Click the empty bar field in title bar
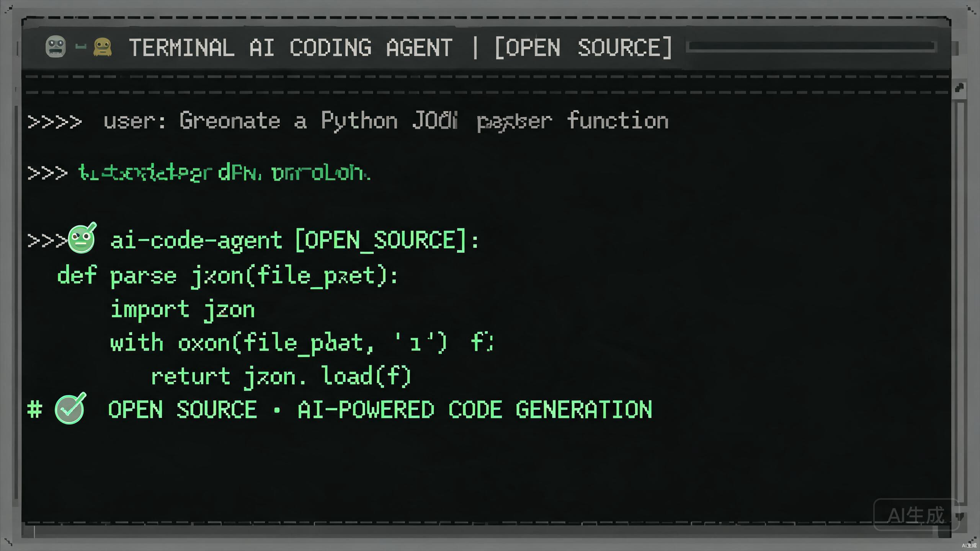Screen dimensions: 980x551 [x=812, y=47]
